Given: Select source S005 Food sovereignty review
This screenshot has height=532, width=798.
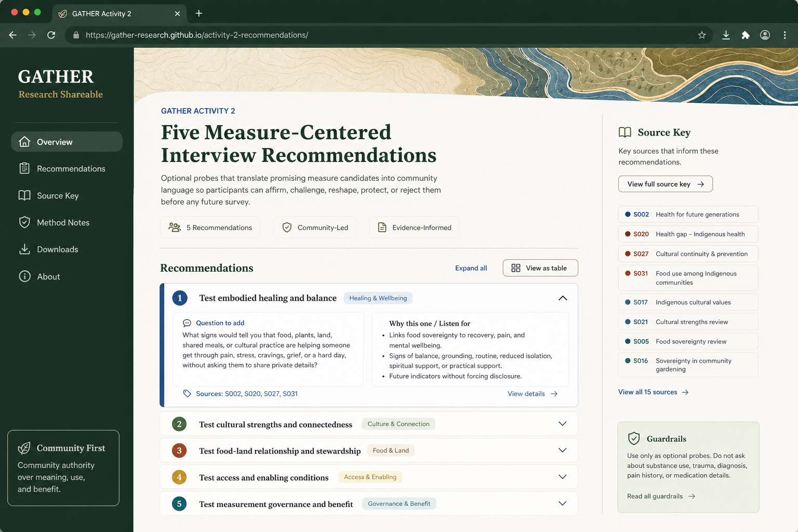Looking at the screenshot, I should click(688, 342).
